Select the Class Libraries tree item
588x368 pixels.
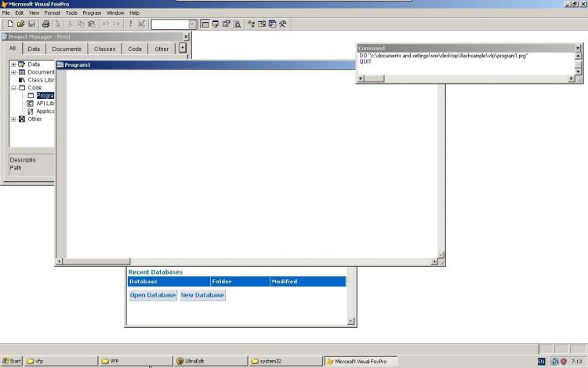41,80
